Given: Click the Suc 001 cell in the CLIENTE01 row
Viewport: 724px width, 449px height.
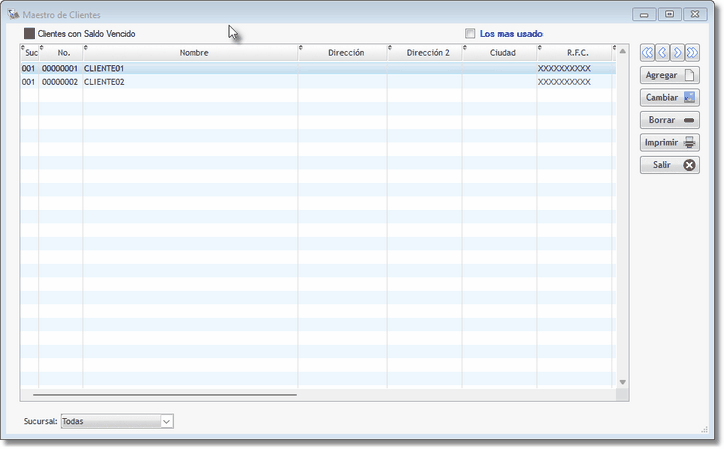Looking at the screenshot, I should [x=28, y=68].
